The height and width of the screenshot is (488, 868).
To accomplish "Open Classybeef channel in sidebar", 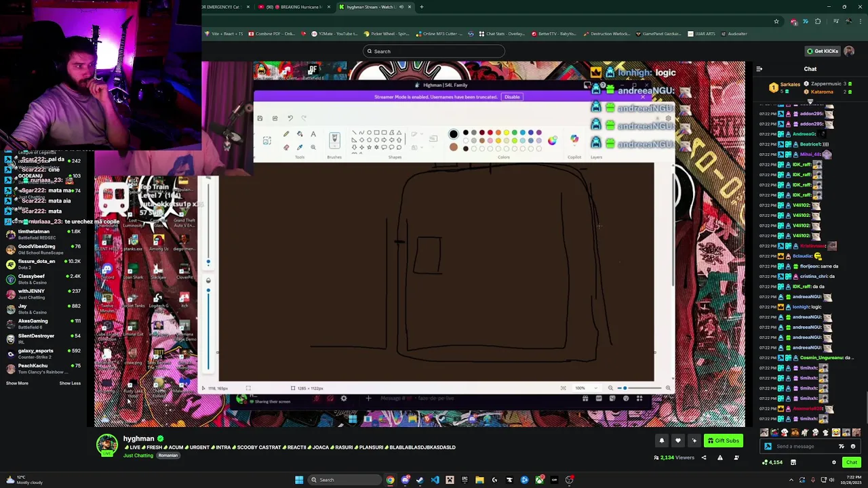I will click(43, 279).
